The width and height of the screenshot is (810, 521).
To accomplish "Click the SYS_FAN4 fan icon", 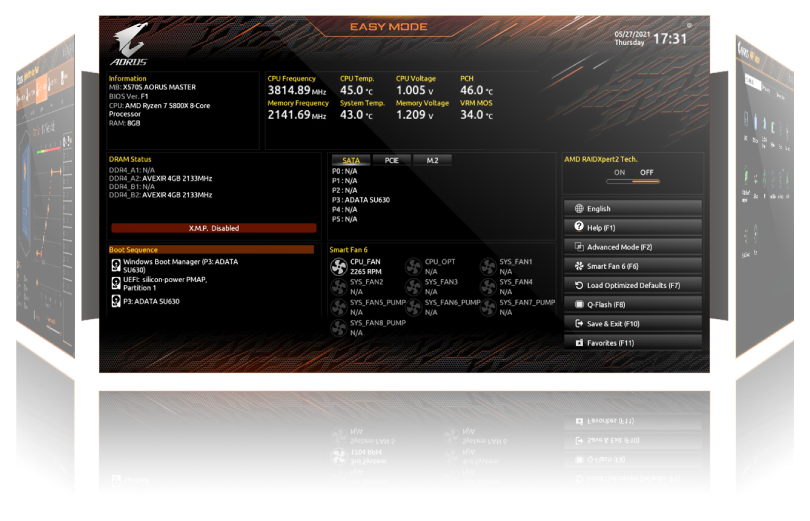I will pyautogui.click(x=488, y=287).
